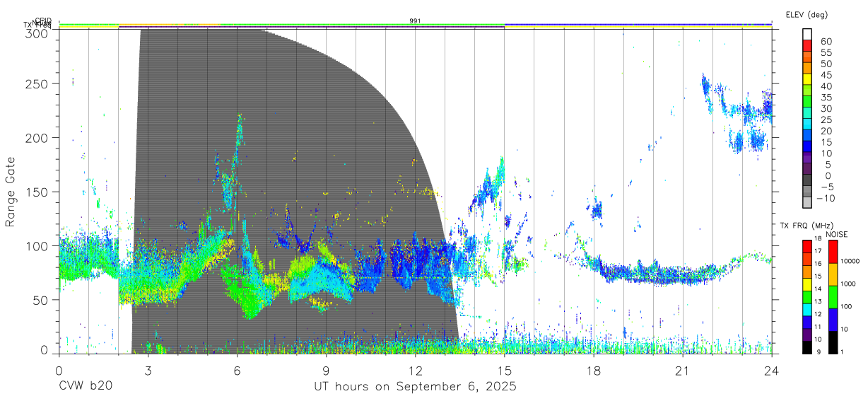
Task: Click the yellow block in TX FRQ colorbar
Action: click(x=807, y=284)
